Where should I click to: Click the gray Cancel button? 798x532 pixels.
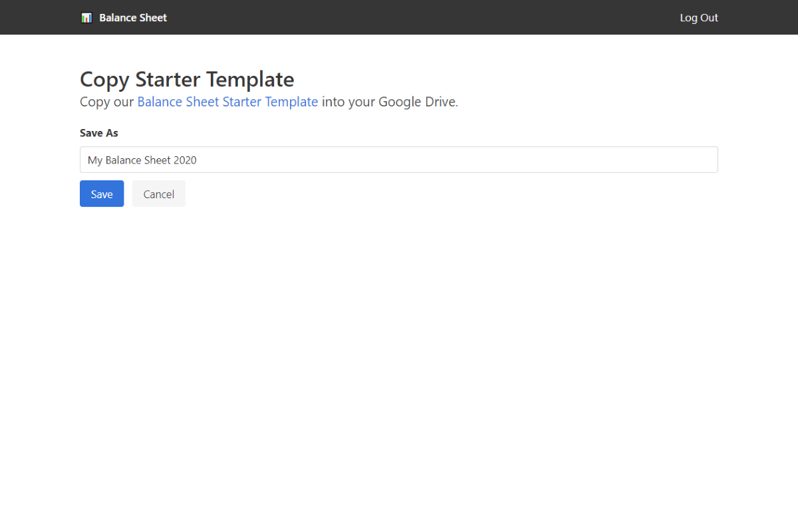coord(158,194)
